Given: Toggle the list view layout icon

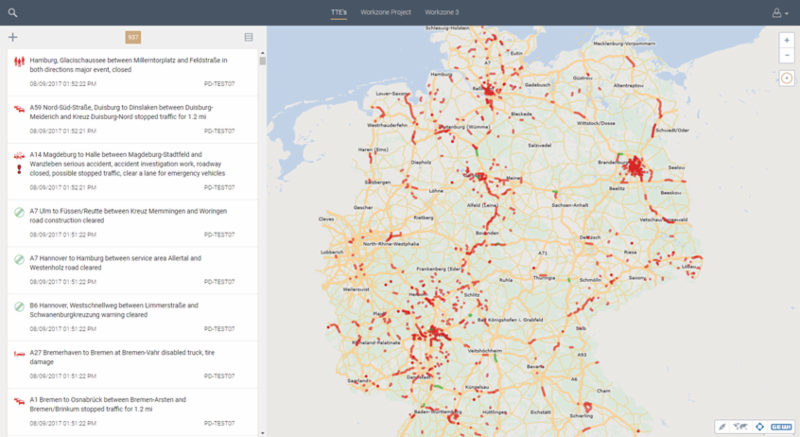Looking at the screenshot, I should point(249,37).
